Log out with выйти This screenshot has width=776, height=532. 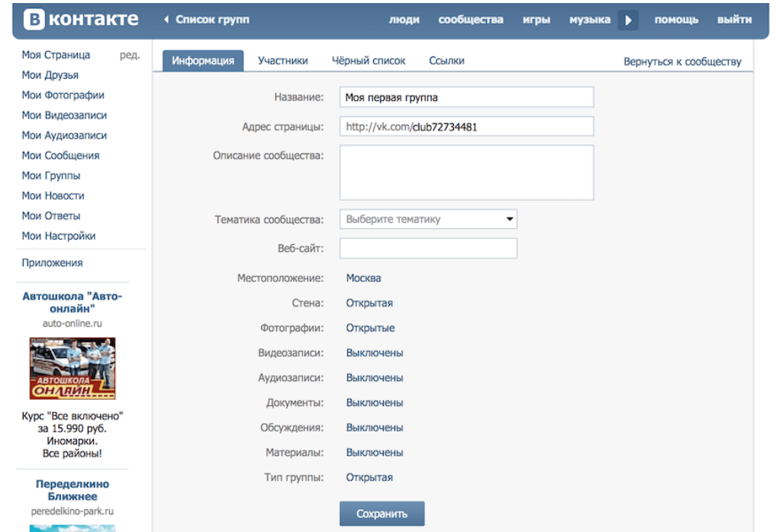click(735, 20)
